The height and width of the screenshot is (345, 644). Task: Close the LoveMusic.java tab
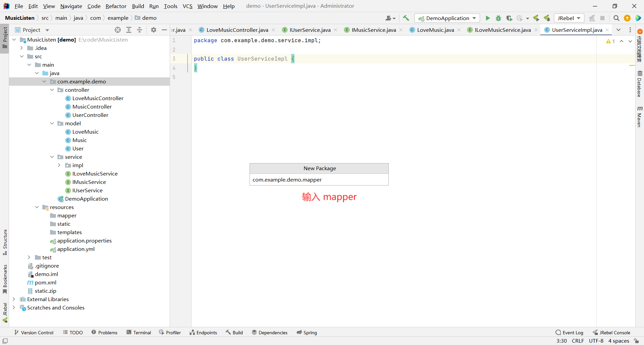pos(459,30)
